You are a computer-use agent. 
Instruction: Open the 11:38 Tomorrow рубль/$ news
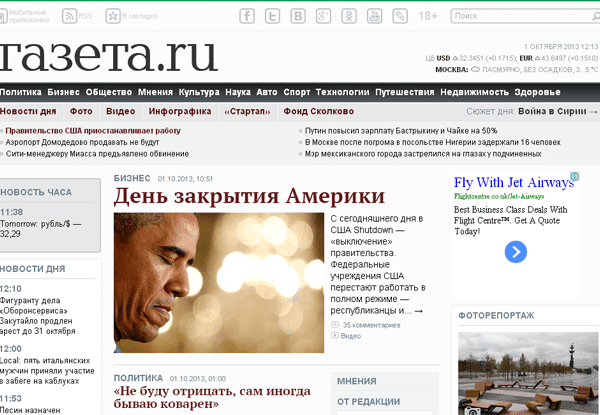(x=41, y=229)
